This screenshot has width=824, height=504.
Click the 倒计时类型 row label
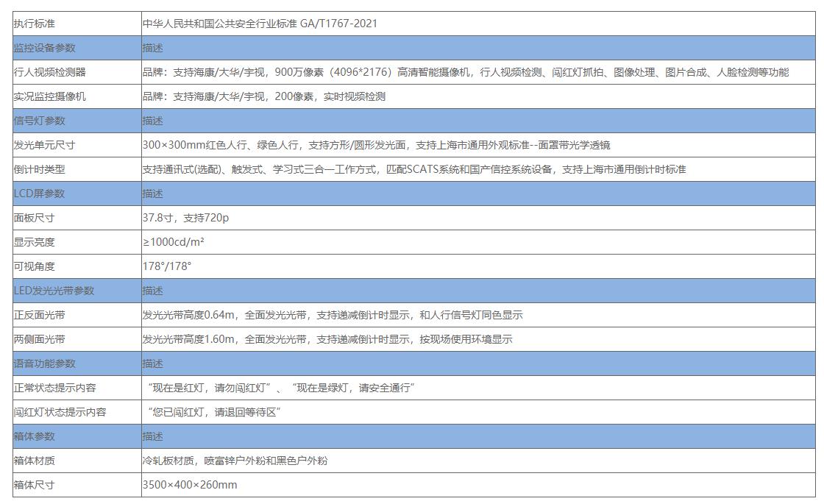pyautogui.click(x=39, y=169)
